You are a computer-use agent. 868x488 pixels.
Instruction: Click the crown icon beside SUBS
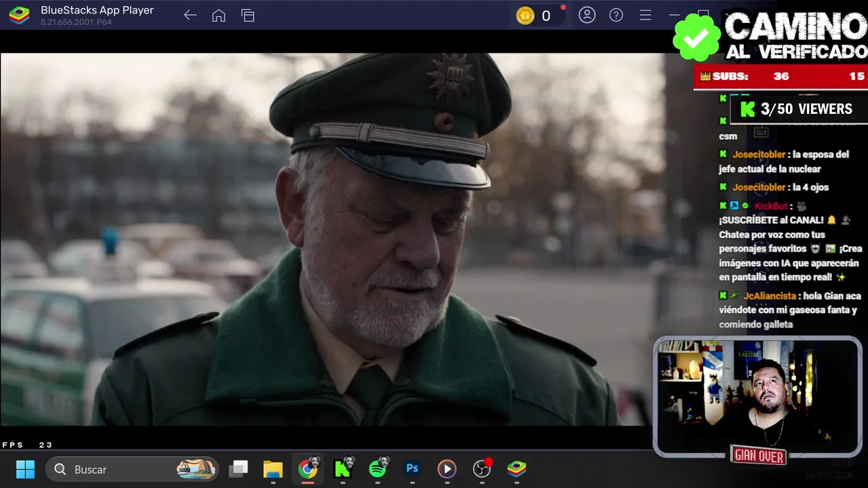[x=705, y=77]
